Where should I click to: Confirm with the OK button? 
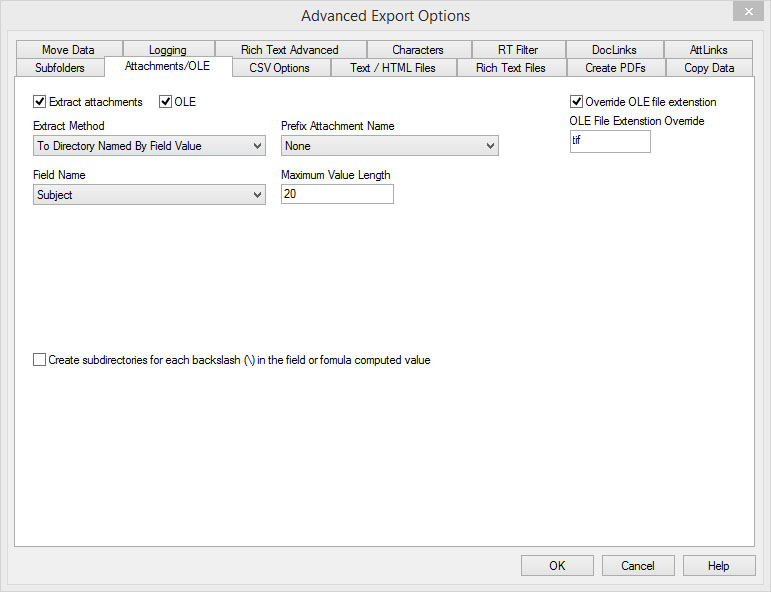click(x=557, y=565)
